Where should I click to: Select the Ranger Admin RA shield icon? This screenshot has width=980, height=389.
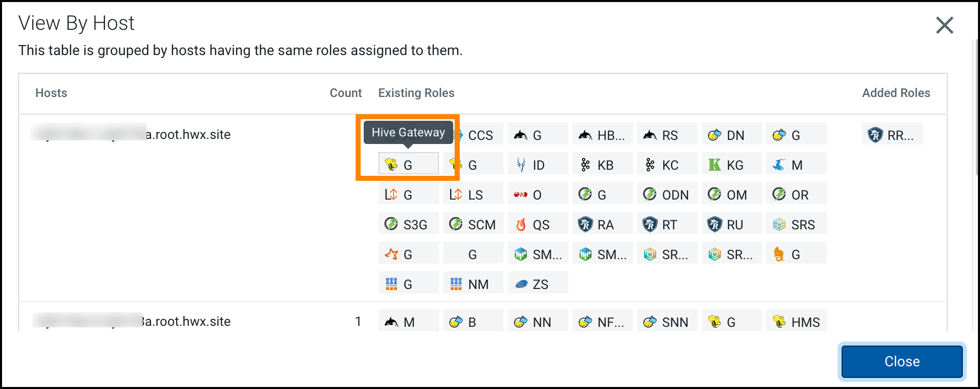pos(602,223)
